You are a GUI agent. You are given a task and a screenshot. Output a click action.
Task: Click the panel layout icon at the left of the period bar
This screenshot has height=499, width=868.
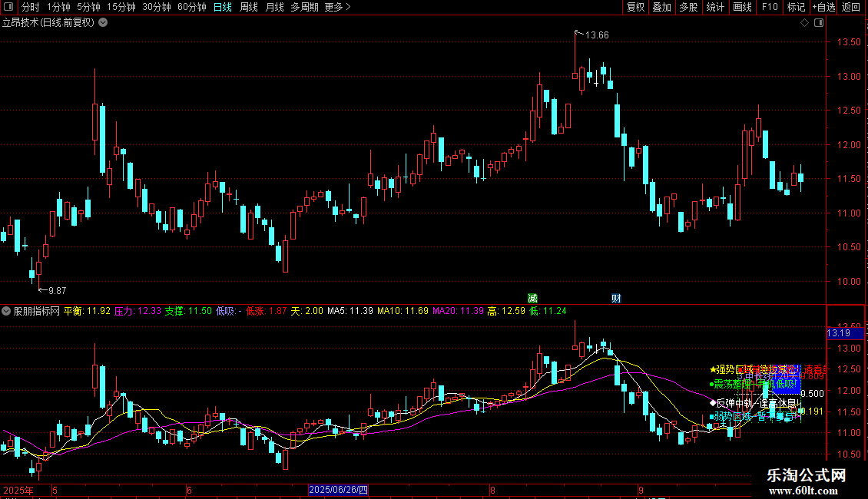click(8, 7)
